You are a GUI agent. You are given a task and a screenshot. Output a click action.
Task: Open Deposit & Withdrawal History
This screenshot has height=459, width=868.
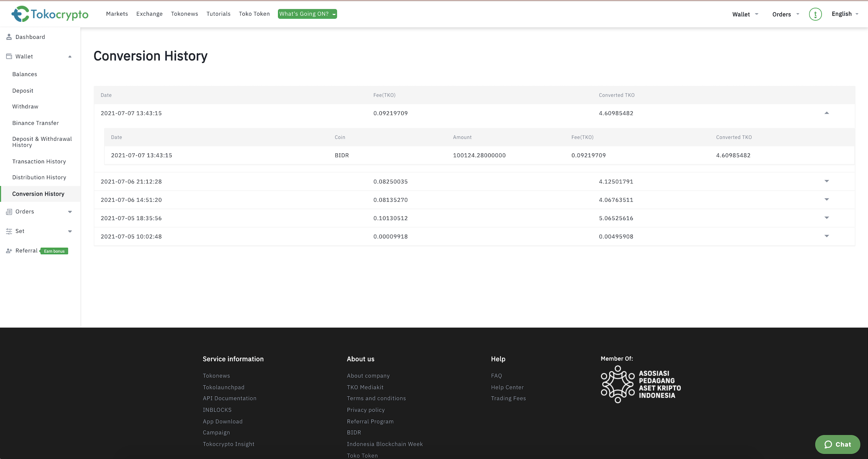(x=42, y=142)
